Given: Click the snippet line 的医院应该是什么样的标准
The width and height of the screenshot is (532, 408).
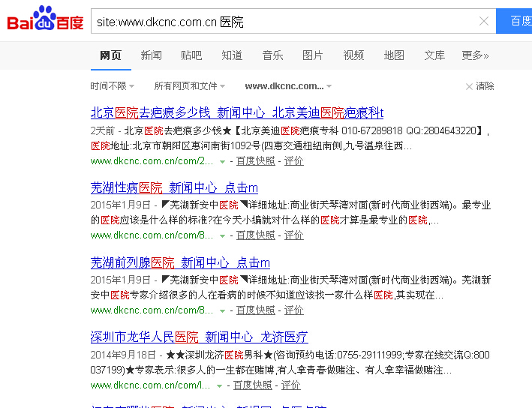Looking at the screenshot, I should point(265,220).
